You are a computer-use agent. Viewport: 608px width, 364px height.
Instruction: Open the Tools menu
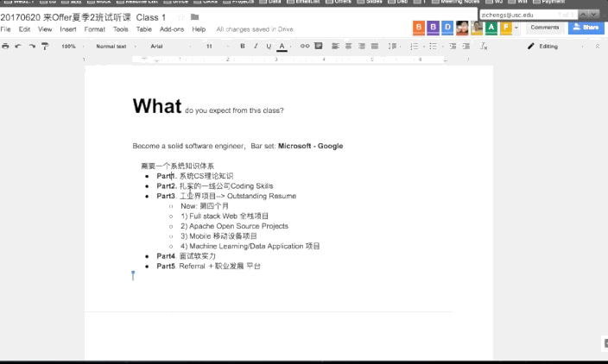click(x=120, y=29)
